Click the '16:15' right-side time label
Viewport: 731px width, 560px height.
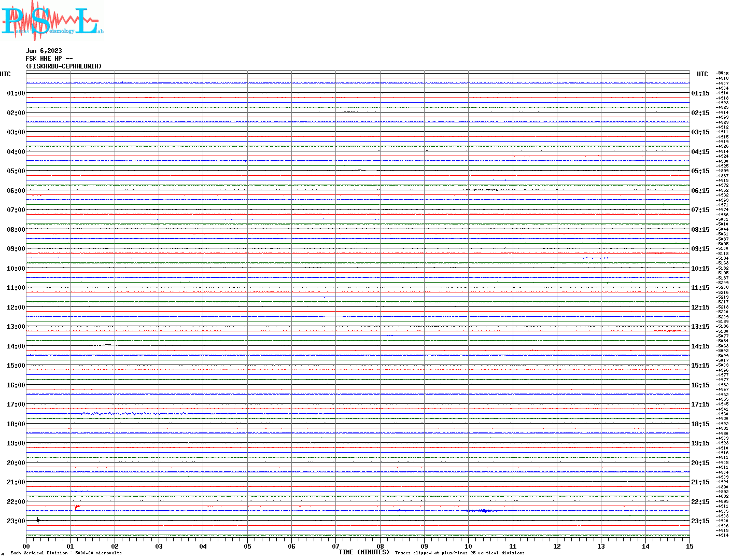[x=700, y=385]
